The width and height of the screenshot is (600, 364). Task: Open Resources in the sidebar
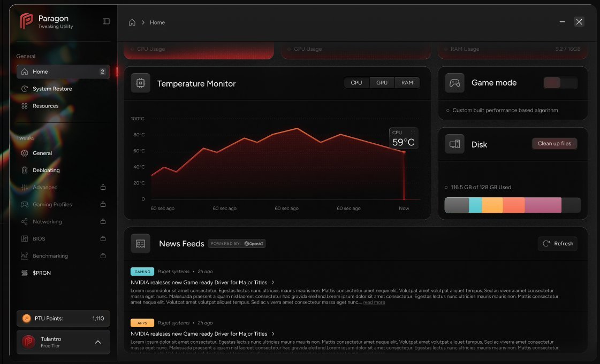pos(63,106)
